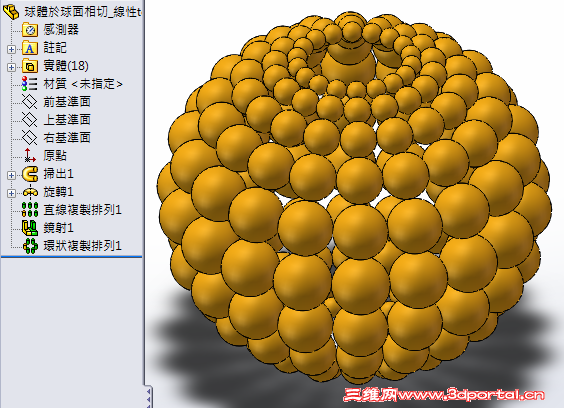
Task: Click the 感測器 sensor folder icon
Action: (30, 30)
